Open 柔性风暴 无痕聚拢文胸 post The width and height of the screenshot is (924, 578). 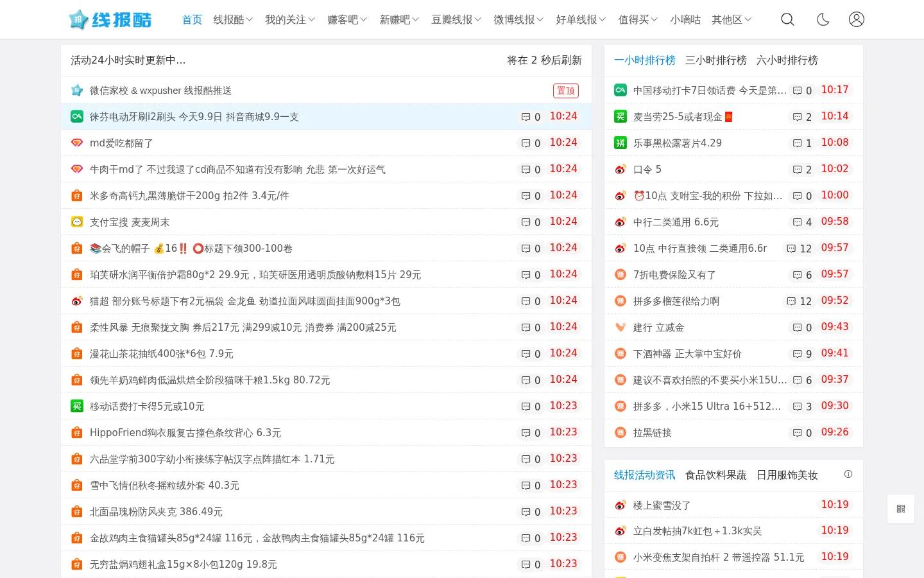tap(243, 328)
